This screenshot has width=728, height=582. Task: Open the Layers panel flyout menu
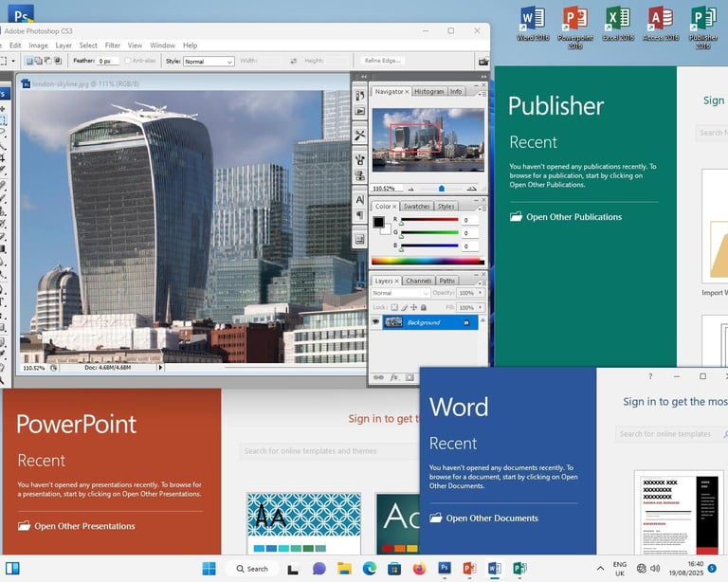[482, 282]
